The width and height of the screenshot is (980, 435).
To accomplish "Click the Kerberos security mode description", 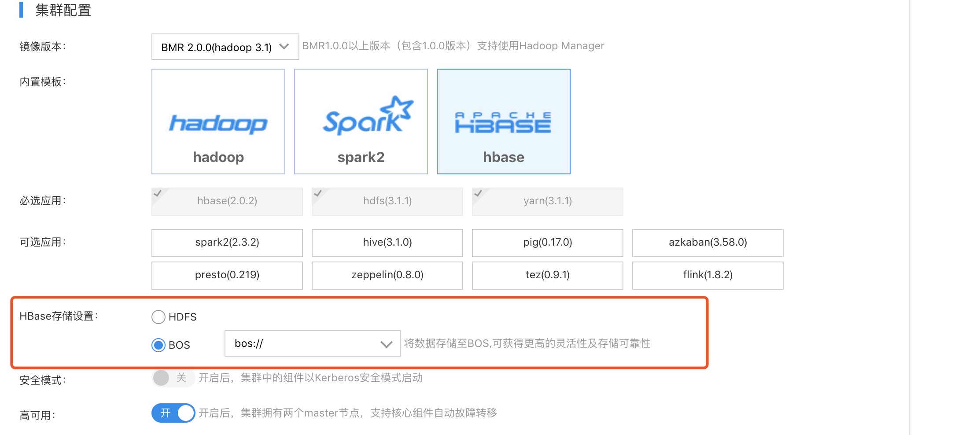I will coord(311,378).
